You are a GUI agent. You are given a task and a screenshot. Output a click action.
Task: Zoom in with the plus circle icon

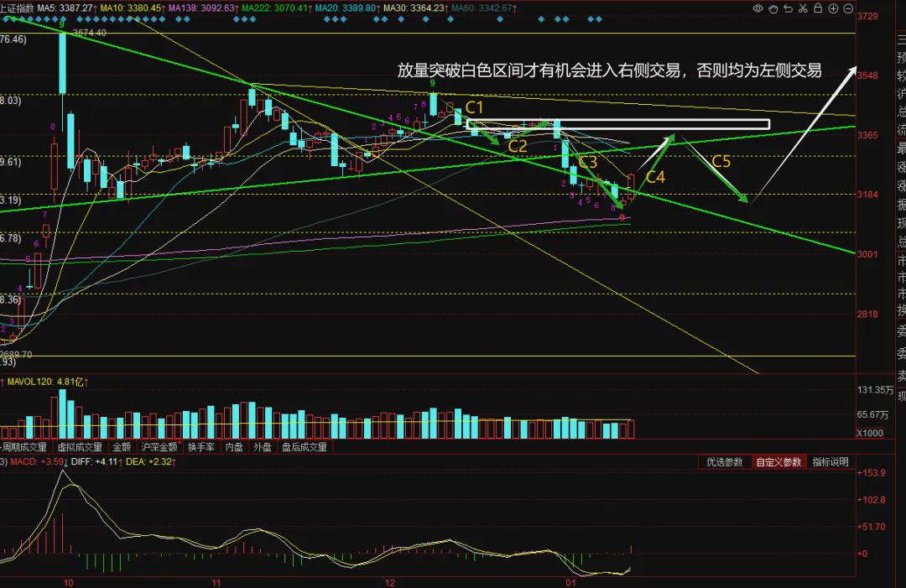[x=833, y=8]
